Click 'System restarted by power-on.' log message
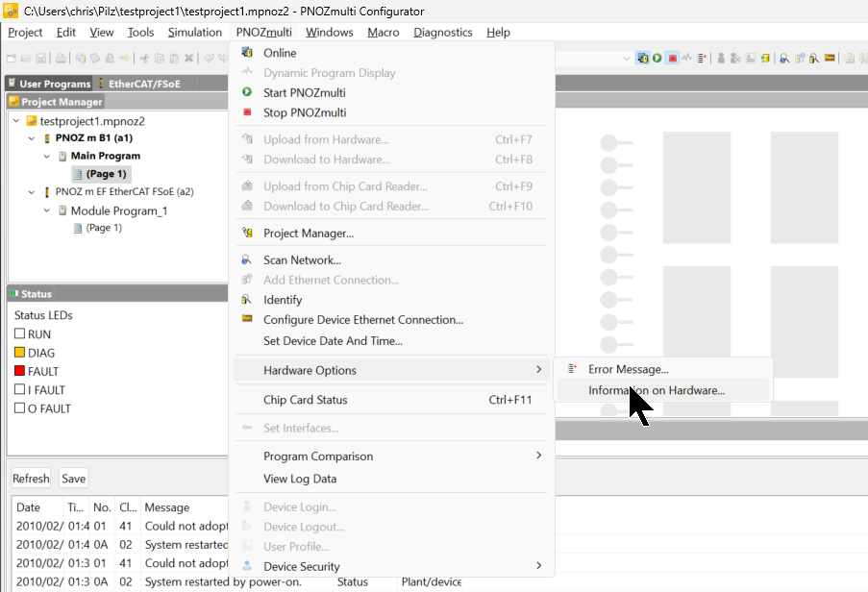Image resolution: width=868 pixels, height=592 pixels. click(223, 582)
